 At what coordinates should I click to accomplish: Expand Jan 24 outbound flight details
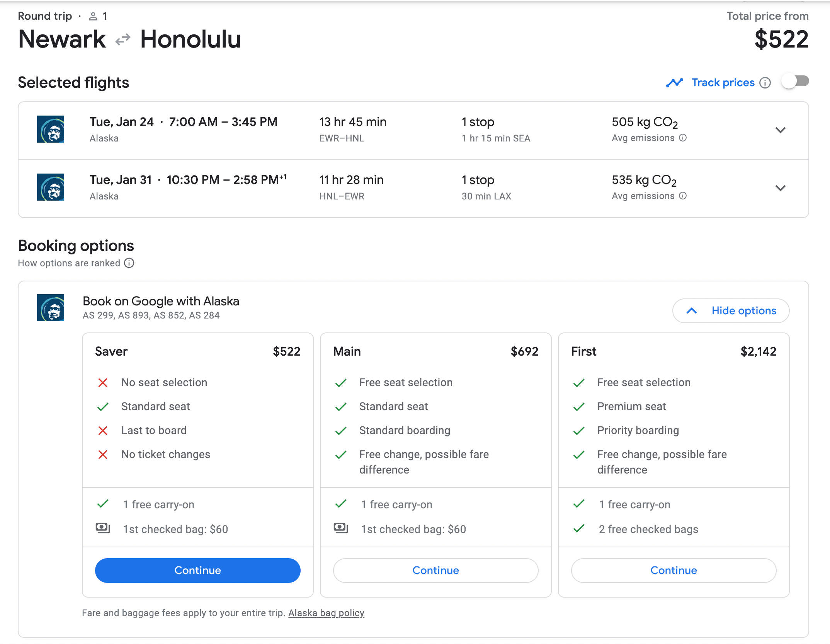(x=780, y=130)
